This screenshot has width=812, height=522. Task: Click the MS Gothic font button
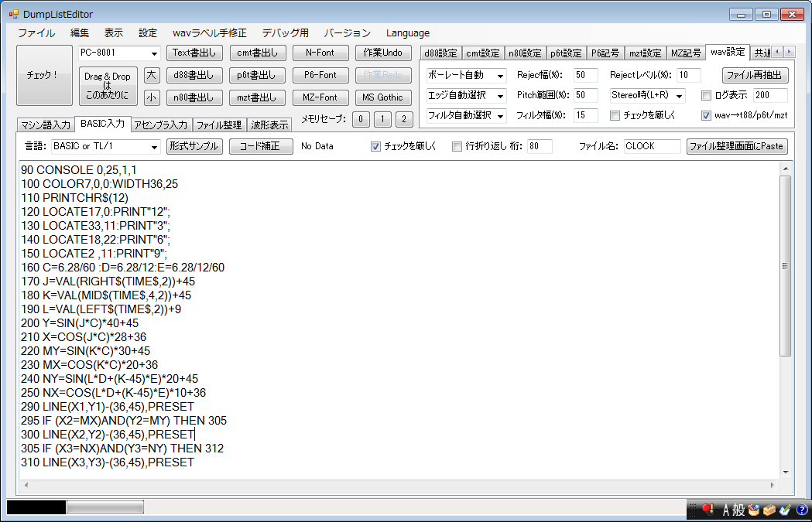click(382, 97)
